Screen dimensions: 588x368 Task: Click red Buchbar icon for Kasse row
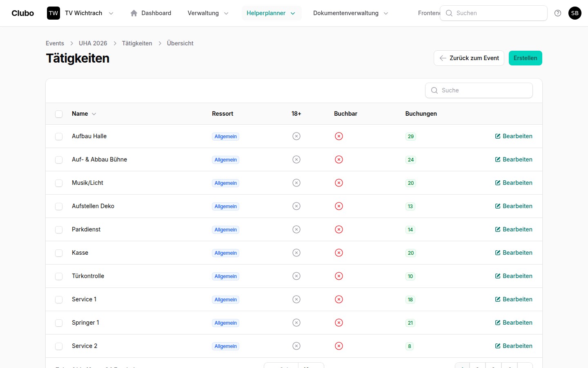339,253
